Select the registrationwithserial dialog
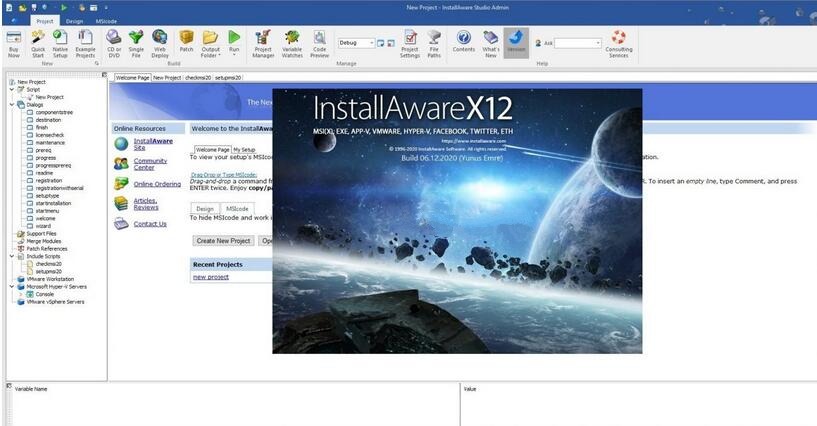Screen dimensions: 817x426 coord(59,188)
